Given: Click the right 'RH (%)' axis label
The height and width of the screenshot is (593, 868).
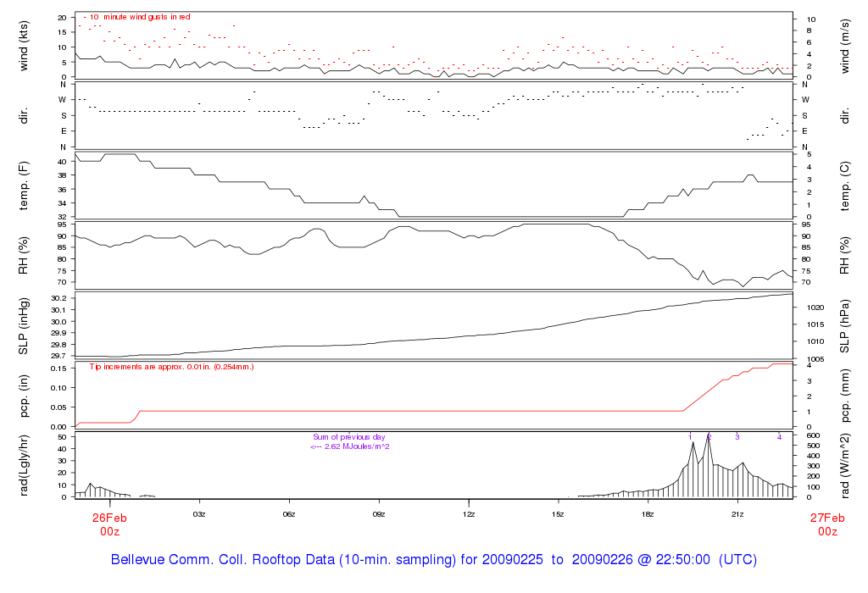Looking at the screenshot, I should tap(845, 255).
